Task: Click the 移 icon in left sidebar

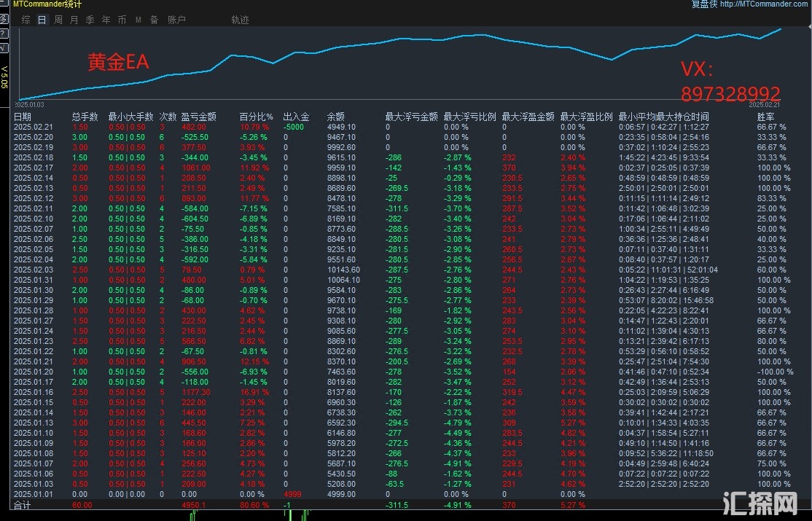Action: pyautogui.click(x=4, y=20)
